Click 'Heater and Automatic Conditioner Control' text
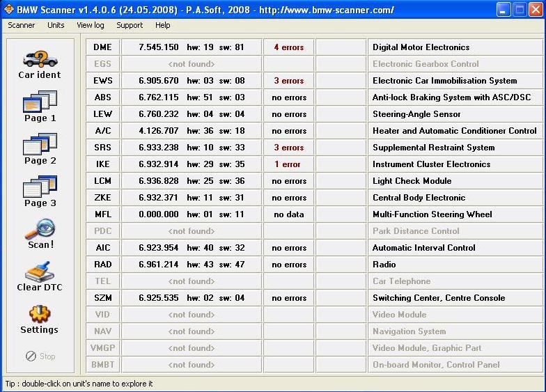 454,131
